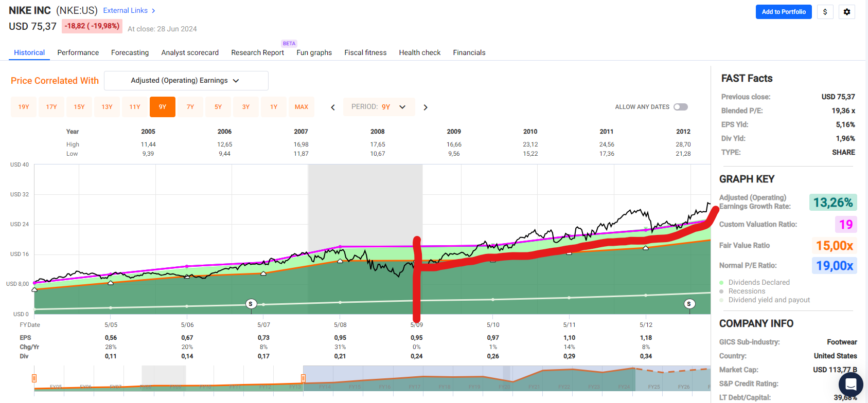Click the EPS 1,18 value for 5/12
Screen dimensions: 868x403
pos(646,338)
